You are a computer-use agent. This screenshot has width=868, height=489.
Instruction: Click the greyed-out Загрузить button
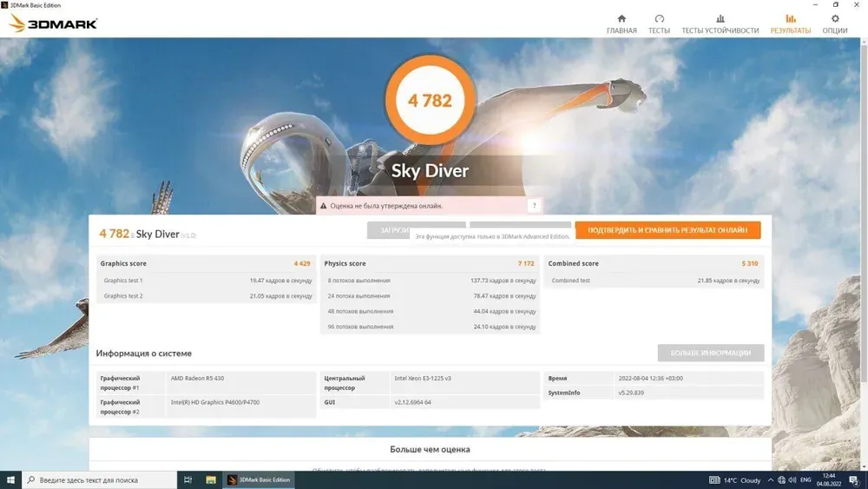[389, 230]
